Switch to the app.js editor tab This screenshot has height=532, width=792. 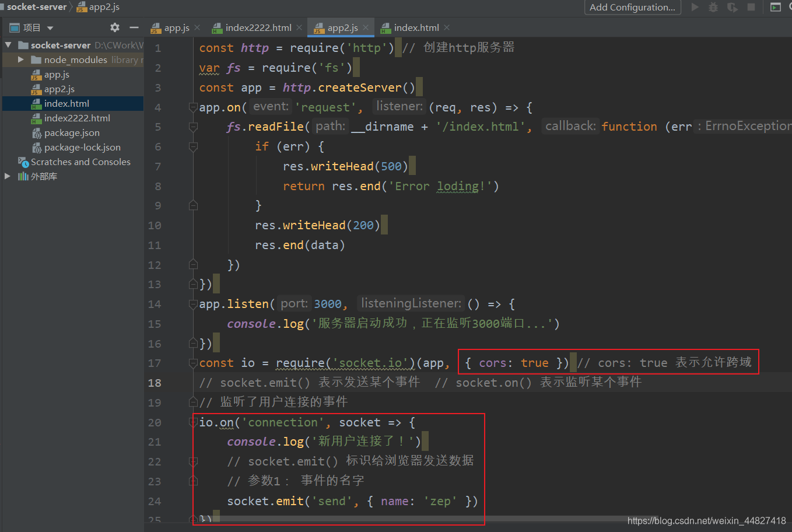pyautogui.click(x=177, y=27)
